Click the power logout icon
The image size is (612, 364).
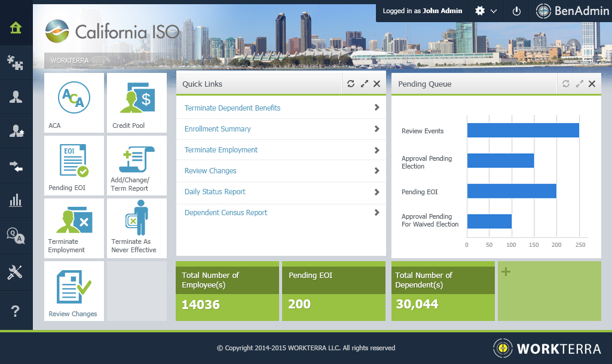click(517, 11)
